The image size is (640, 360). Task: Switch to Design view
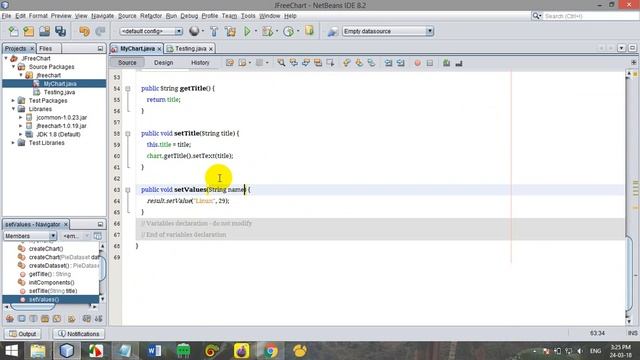click(163, 63)
